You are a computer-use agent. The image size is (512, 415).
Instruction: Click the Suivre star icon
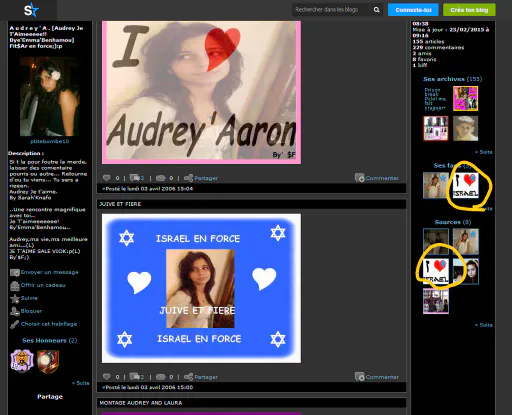point(15,298)
